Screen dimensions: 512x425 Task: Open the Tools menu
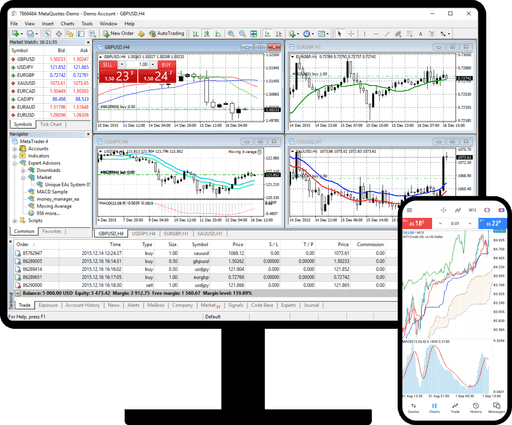pos(87,24)
